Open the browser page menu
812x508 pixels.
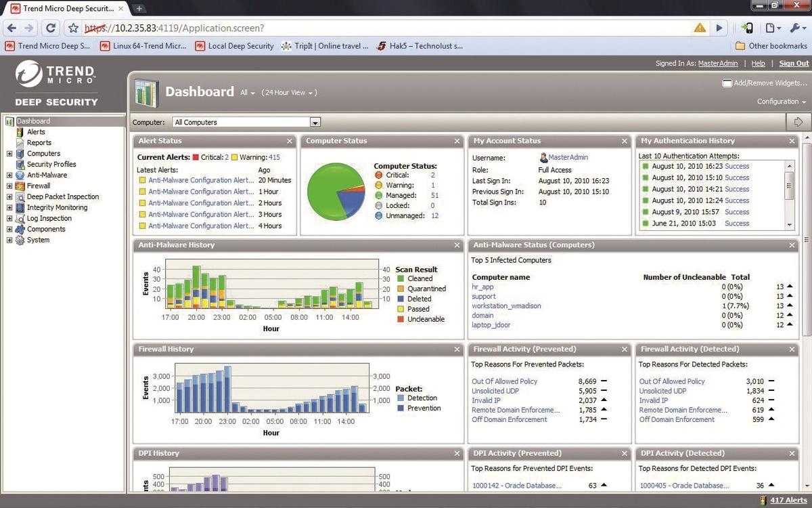click(x=773, y=28)
